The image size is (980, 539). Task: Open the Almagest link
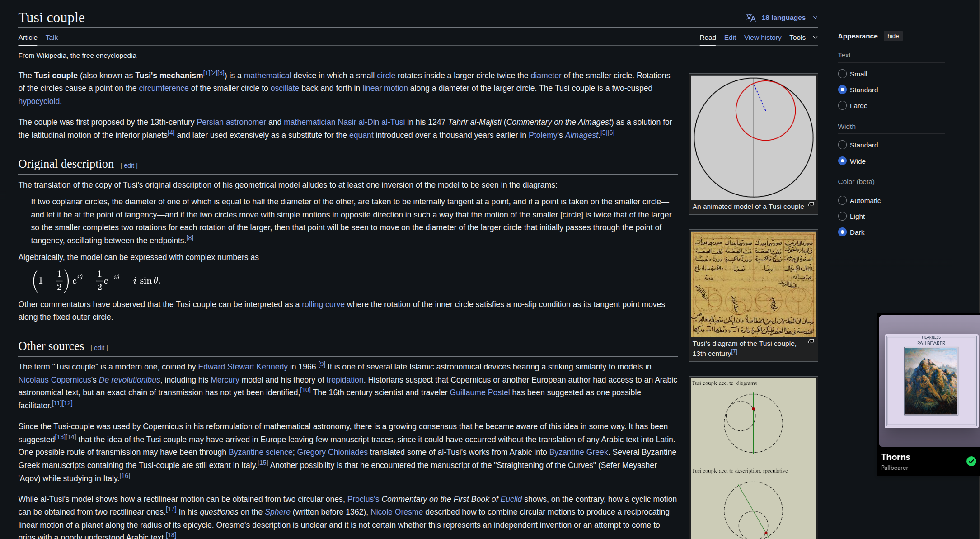click(581, 135)
